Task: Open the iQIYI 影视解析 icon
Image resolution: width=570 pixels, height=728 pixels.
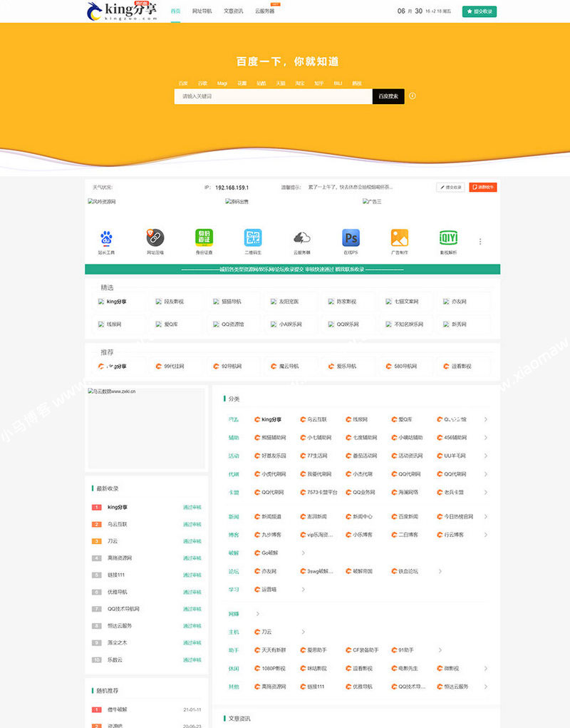Action: coord(448,238)
